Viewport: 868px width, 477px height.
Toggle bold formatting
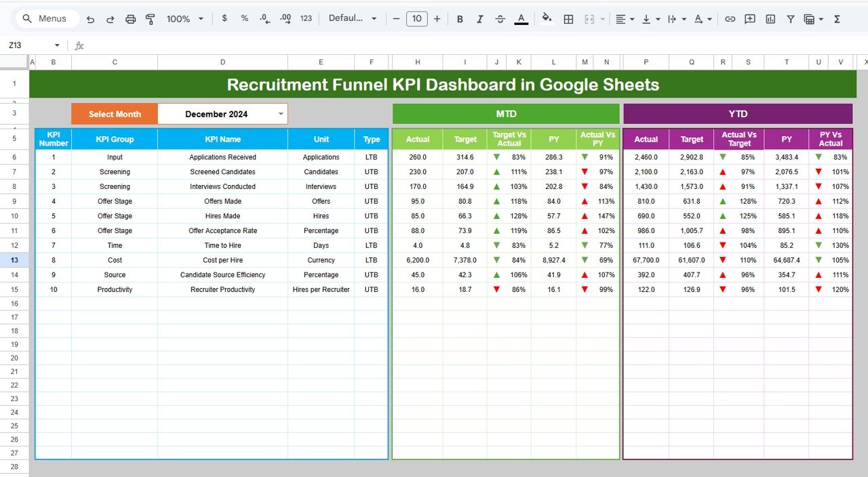tap(460, 18)
